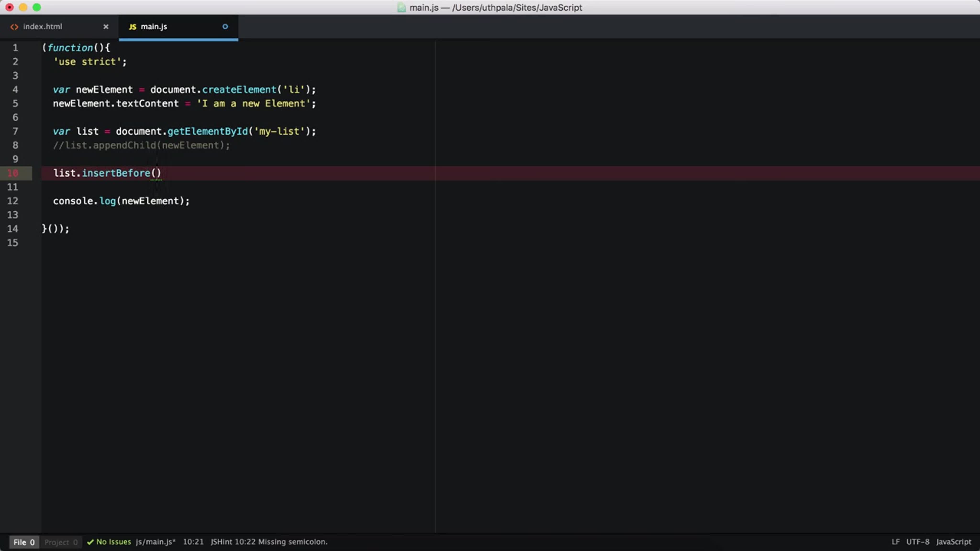The image size is (980, 551).
Task: Click green fullscreen window button
Action: click(37, 7)
